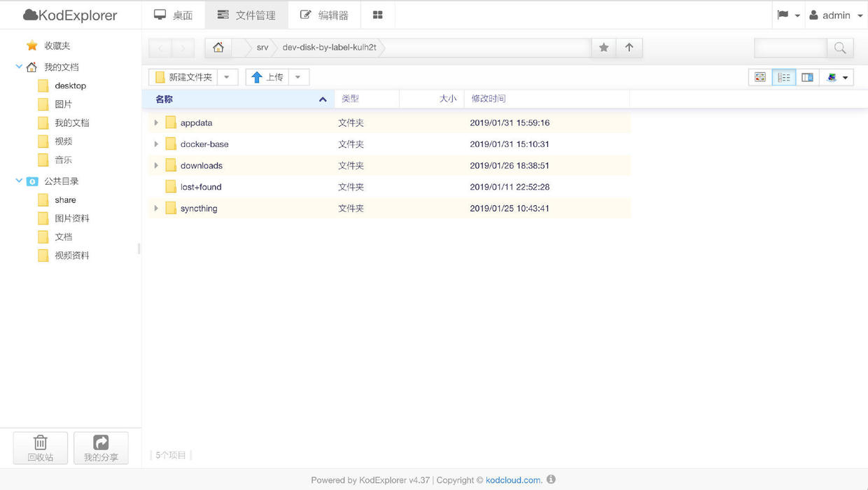Select the docker-base folder icon

[x=171, y=144]
